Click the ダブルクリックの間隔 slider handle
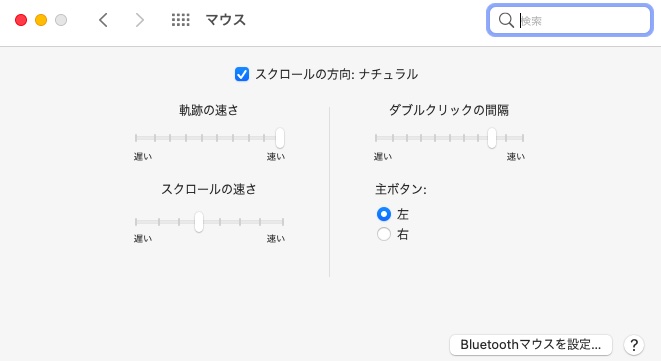The width and height of the screenshot is (661, 361). (x=492, y=138)
